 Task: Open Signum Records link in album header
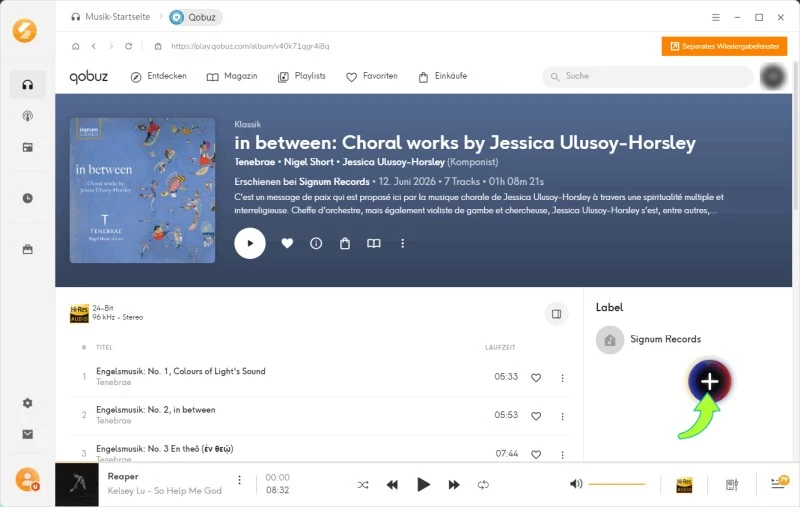[x=334, y=182]
